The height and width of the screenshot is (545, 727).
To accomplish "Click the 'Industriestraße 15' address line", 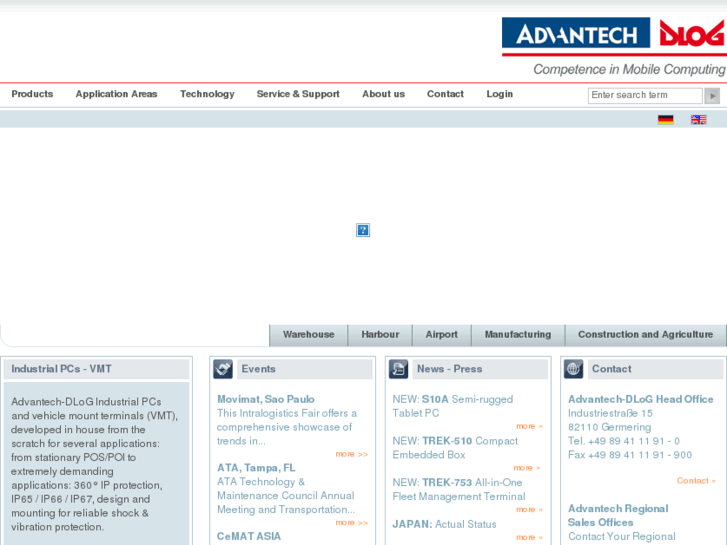I will coord(610,413).
